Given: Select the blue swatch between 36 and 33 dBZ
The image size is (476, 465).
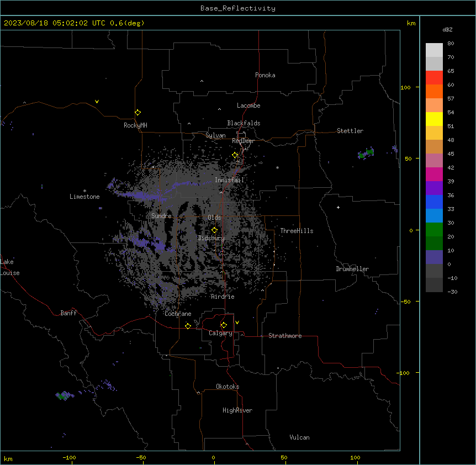Looking at the screenshot, I should tap(434, 202).
